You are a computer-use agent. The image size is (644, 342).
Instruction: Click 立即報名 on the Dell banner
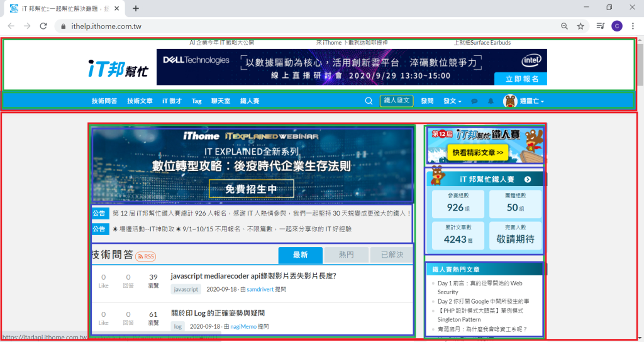521,79
